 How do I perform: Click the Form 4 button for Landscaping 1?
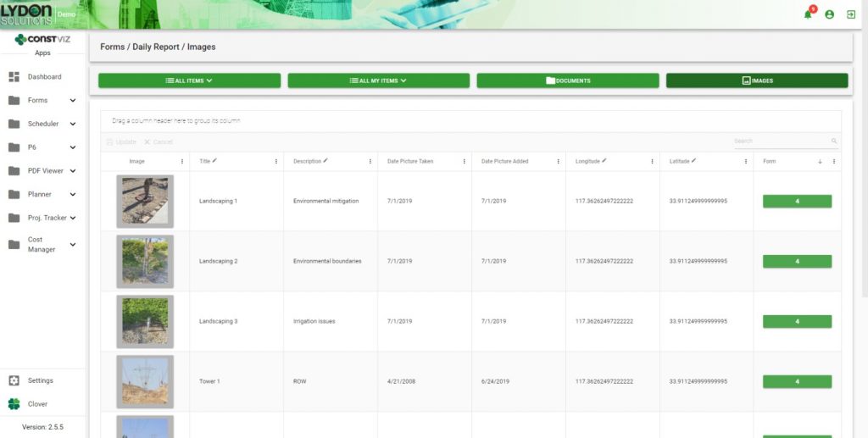pos(797,201)
